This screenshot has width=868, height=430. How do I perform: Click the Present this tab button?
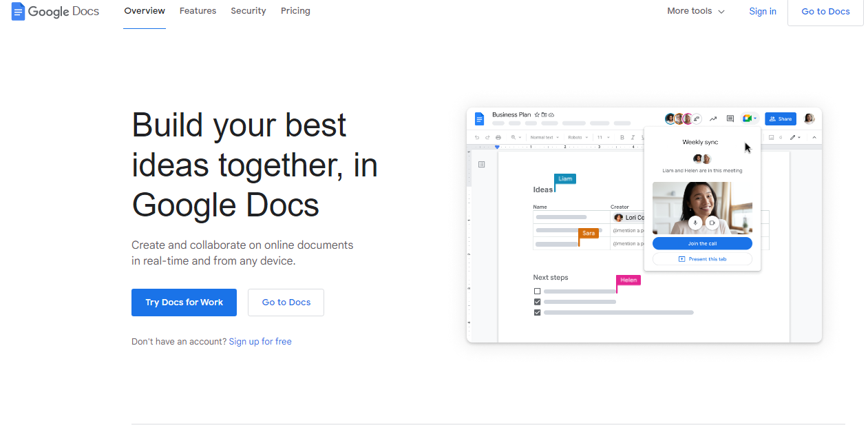pos(702,259)
